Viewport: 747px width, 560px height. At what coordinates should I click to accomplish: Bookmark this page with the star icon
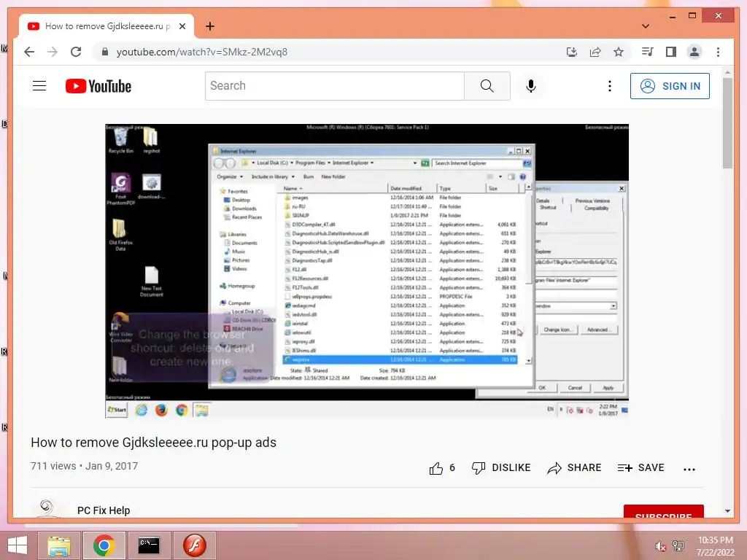(x=619, y=52)
